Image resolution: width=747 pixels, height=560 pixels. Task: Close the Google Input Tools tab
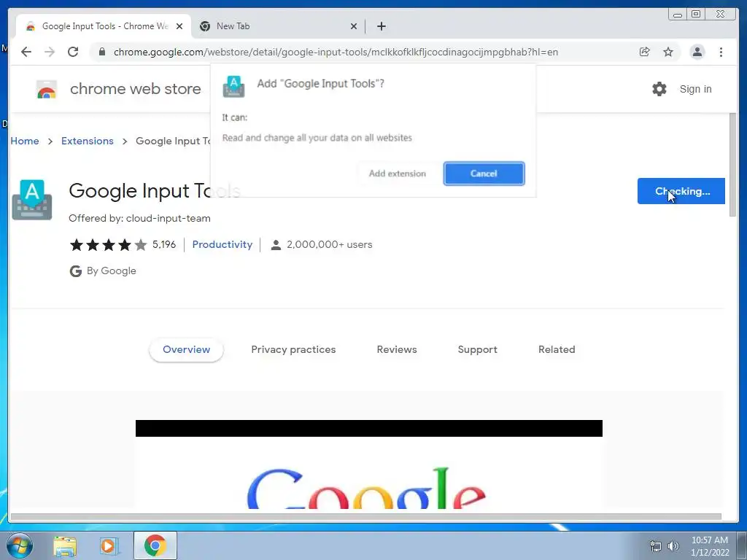coord(179,26)
